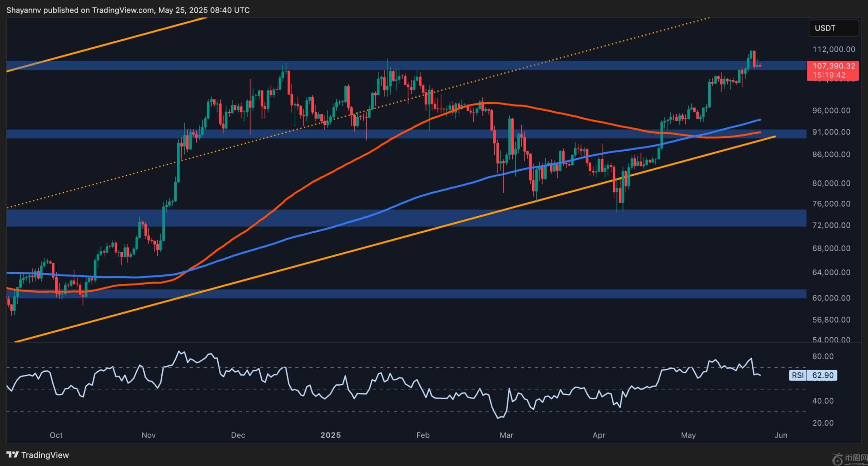Click the 60,000.00 price axis label

pyautogui.click(x=831, y=298)
